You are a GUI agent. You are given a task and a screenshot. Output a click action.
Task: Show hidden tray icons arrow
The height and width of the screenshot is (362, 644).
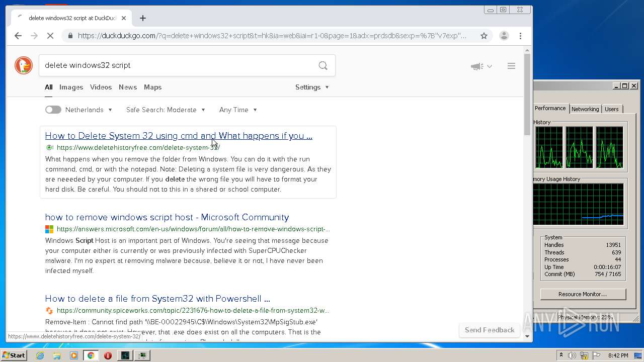point(561,355)
